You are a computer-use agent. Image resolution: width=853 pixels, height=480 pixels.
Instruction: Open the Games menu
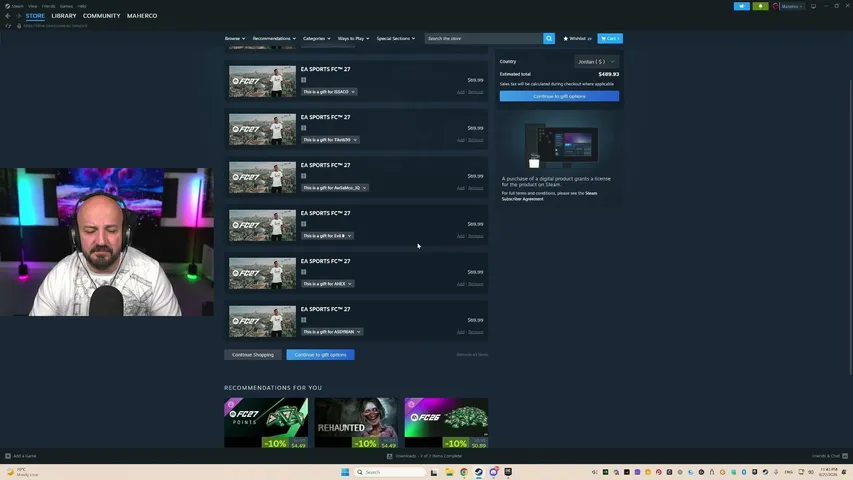66,6
